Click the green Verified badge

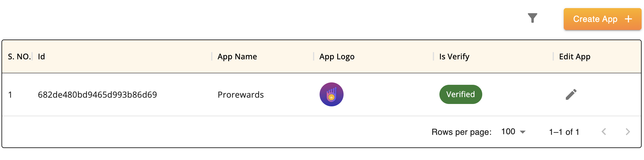(460, 95)
